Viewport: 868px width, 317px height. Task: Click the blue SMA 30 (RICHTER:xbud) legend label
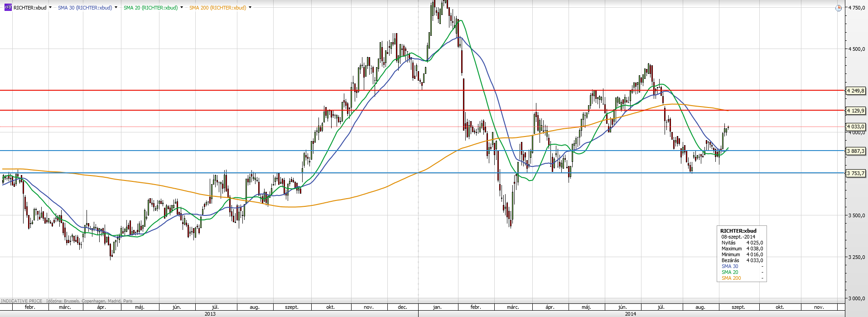click(85, 8)
